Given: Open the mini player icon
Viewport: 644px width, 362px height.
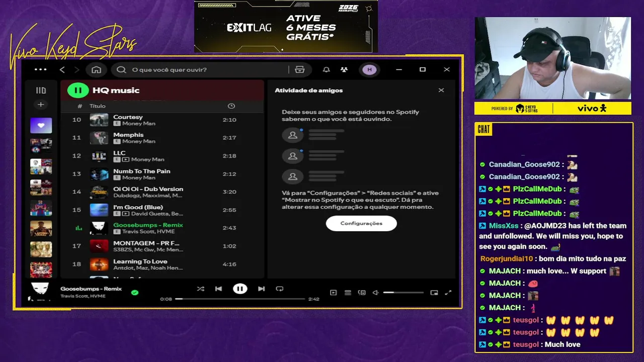Looking at the screenshot, I should click(434, 293).
